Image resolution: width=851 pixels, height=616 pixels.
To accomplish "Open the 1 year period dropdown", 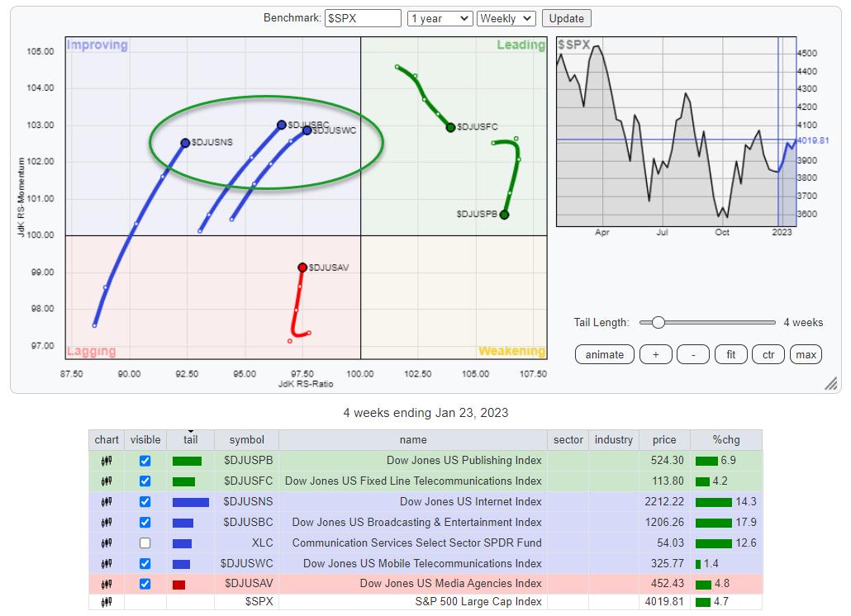I will [440, 18].
